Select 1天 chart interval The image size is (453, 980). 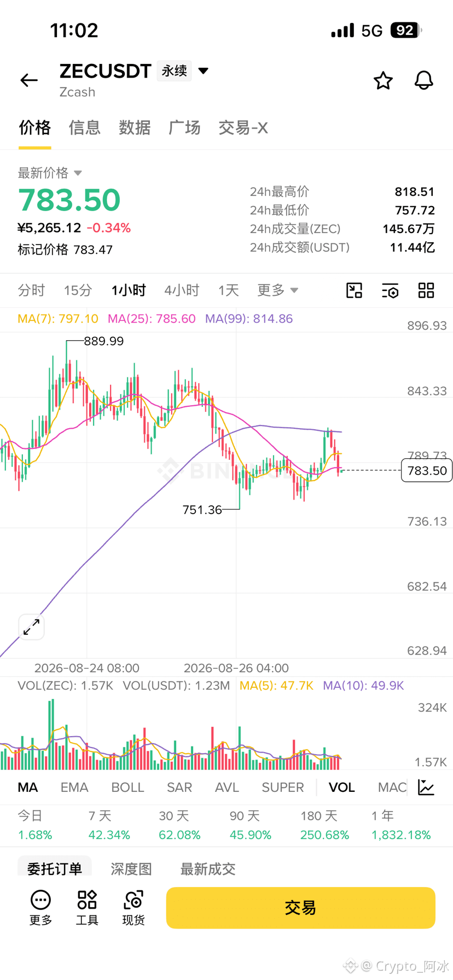[229, 290]
